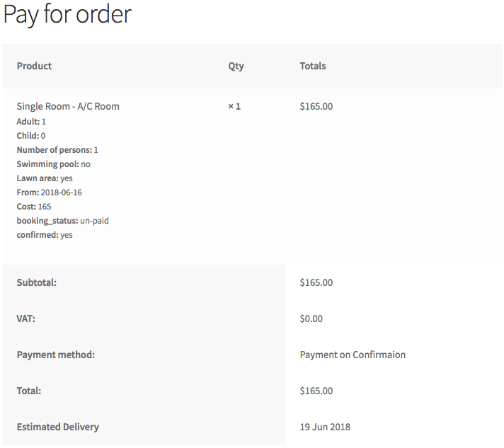The image size is (504, 448).
Task: Click the "Swimming pool: no" detail
Action: 53,164
